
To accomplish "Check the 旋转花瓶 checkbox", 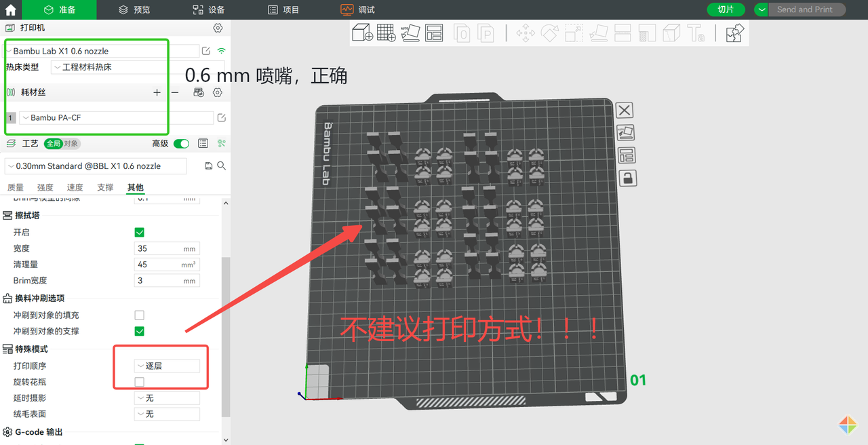I will click(140, 382).
